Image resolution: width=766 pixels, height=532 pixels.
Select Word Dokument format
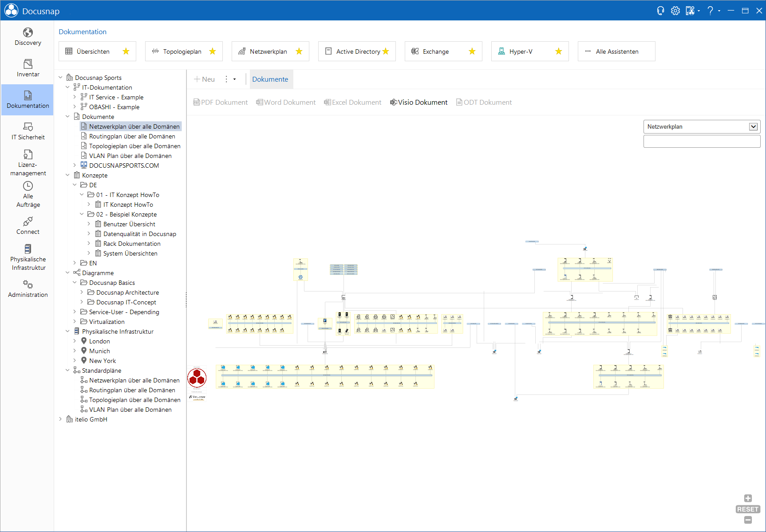coord(286,102)
